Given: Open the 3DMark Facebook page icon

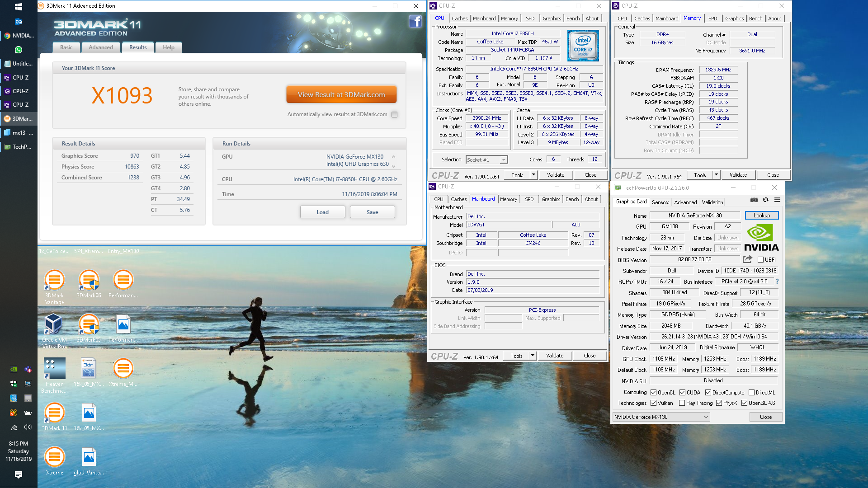Looking at the screenshot, I should click(415, 21).
